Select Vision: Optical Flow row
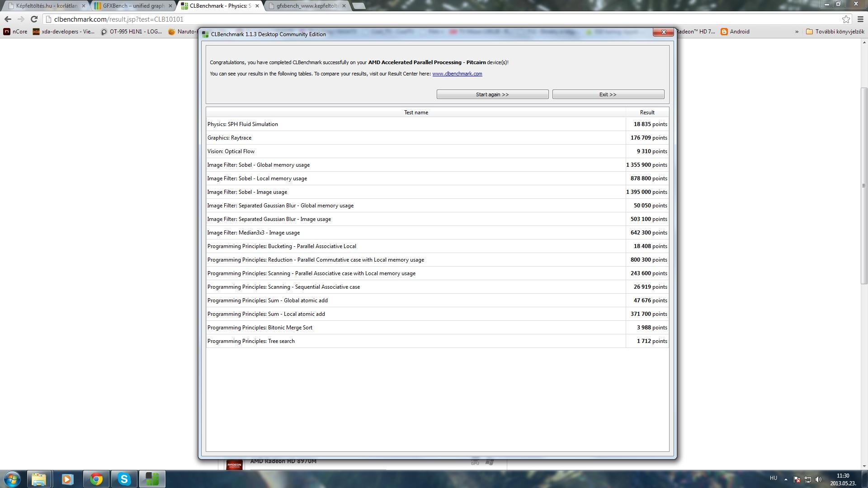This screenshot has height=488, width=868. [x=437, y=151]
